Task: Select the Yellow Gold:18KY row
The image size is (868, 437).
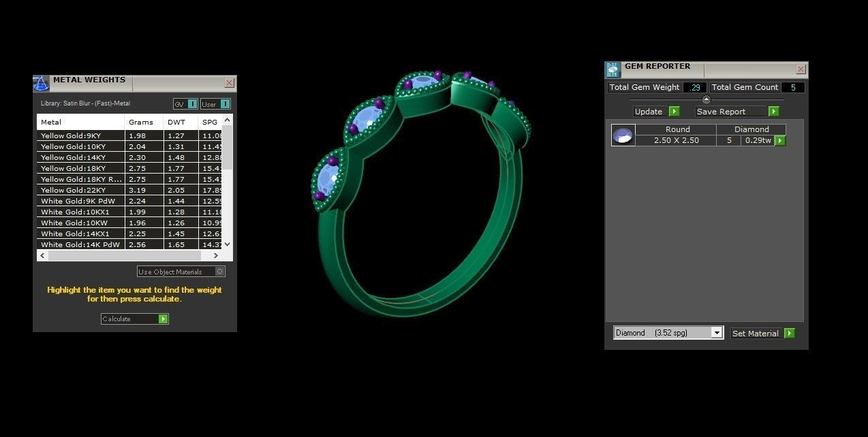Action: 130,168
